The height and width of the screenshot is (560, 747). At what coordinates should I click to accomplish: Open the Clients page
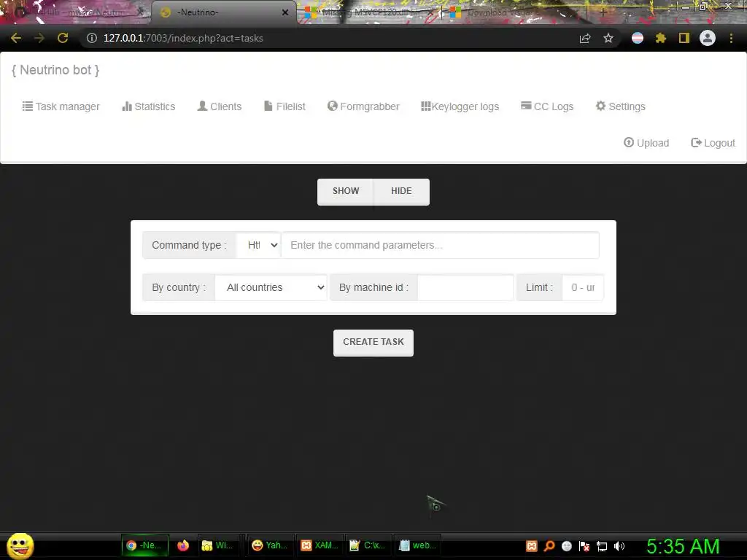click(219, 106)
